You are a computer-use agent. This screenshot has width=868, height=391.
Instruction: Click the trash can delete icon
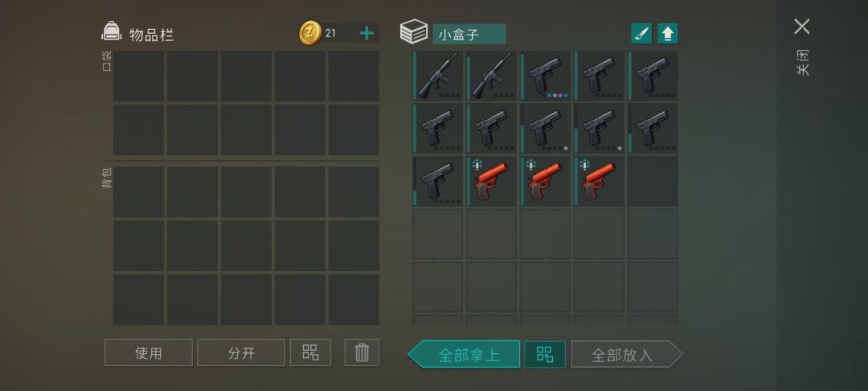pyautogui.click(x=362, y=352)
